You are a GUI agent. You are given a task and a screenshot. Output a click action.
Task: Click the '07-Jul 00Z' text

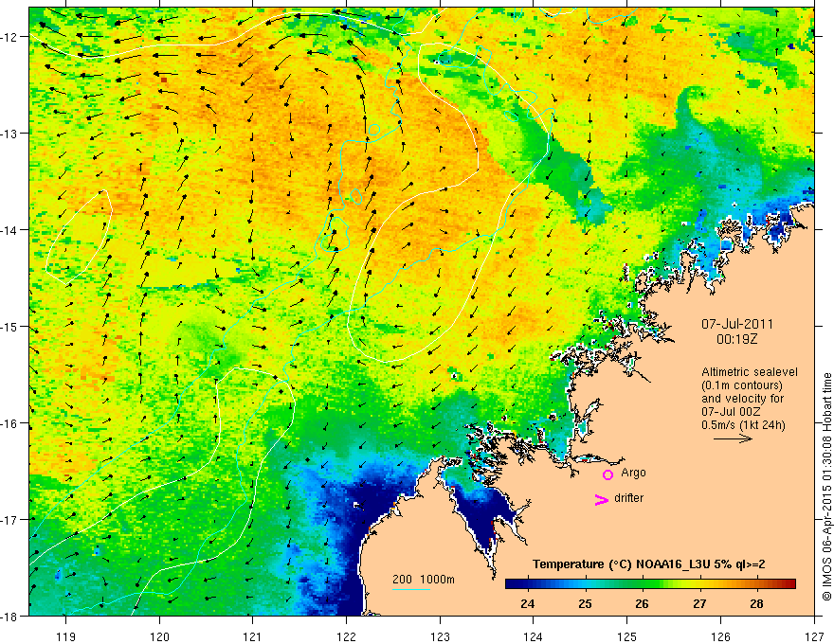point(731,412)
